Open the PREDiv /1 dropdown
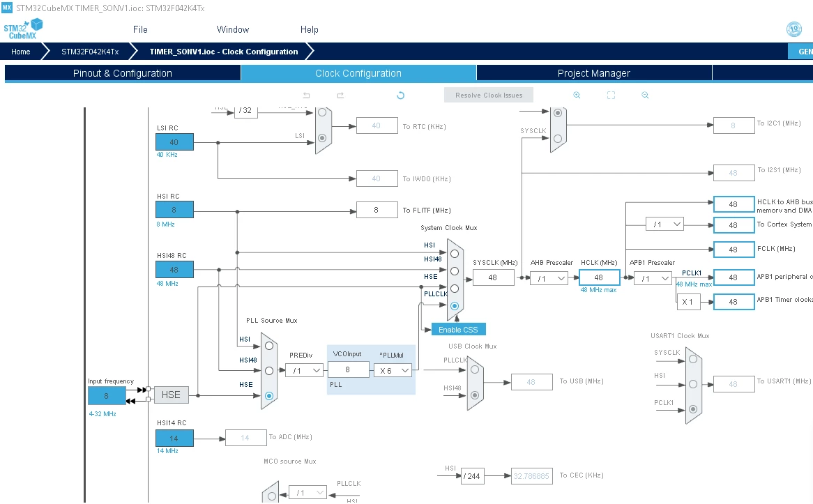This screenshot has width=813, height=504. click(305, 371)
